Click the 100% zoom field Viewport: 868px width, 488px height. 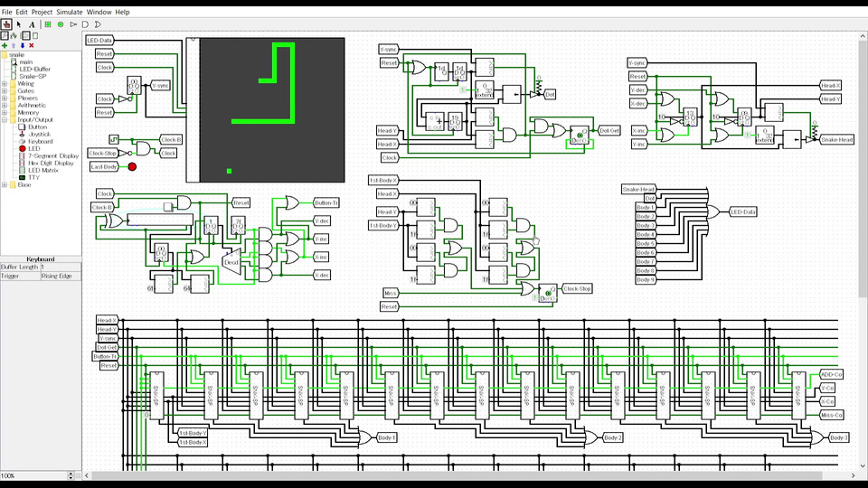tap(33, 476)
